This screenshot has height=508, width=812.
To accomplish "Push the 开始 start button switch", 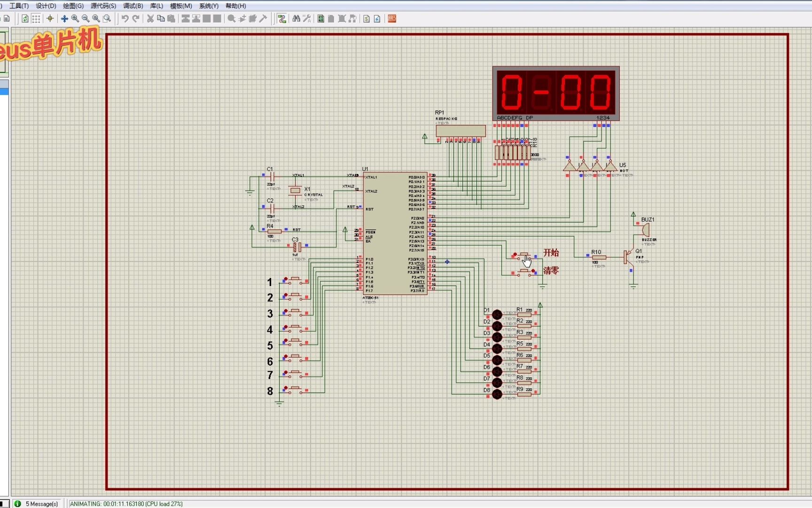I will click(524, 255).
